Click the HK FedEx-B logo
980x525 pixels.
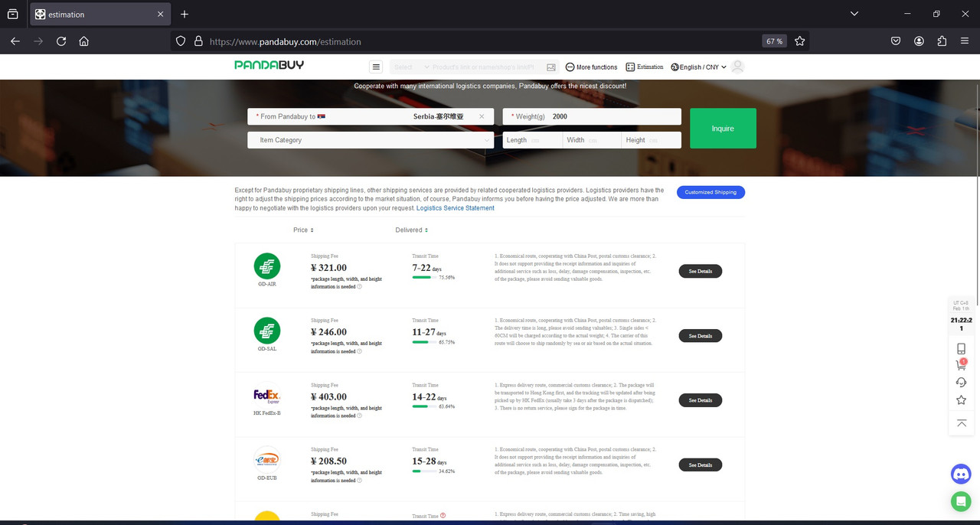coord(267,396)
